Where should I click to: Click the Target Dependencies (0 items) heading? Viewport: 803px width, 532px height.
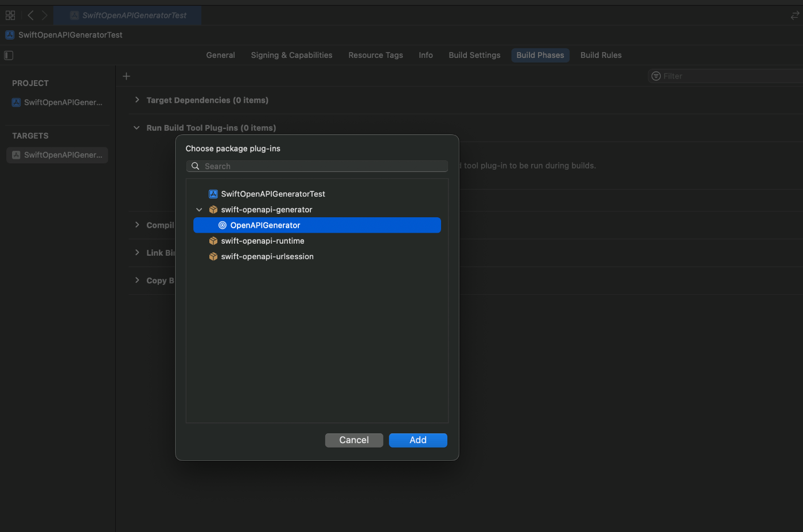click(x=208, y=100)
